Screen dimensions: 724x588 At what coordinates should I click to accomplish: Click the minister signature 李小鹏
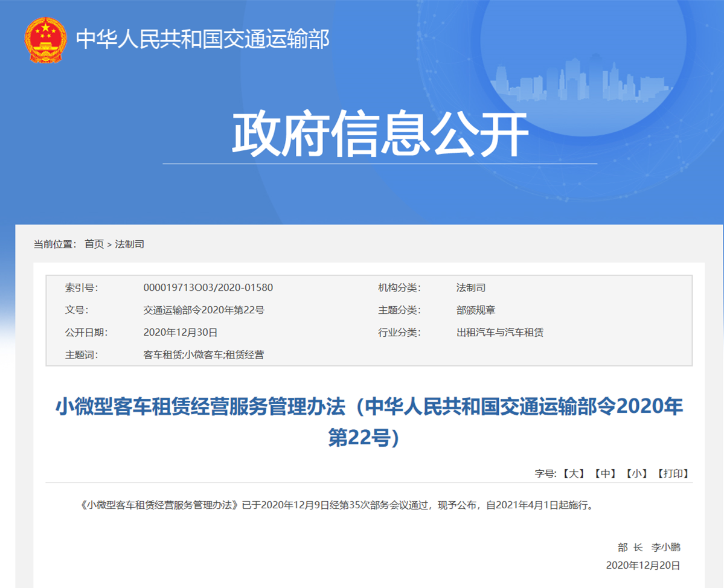point(665,548)
